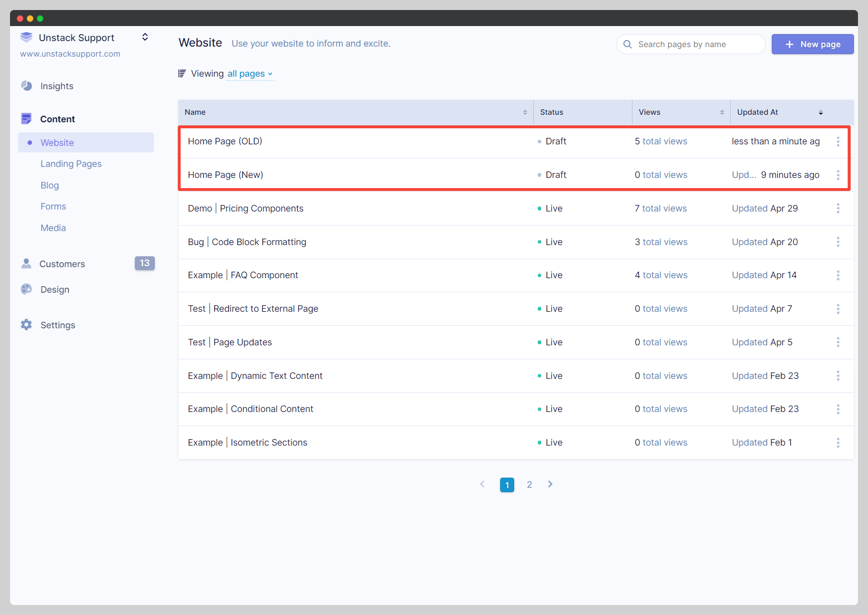Sort pages by Name column arrows

(x=525, y=112)
